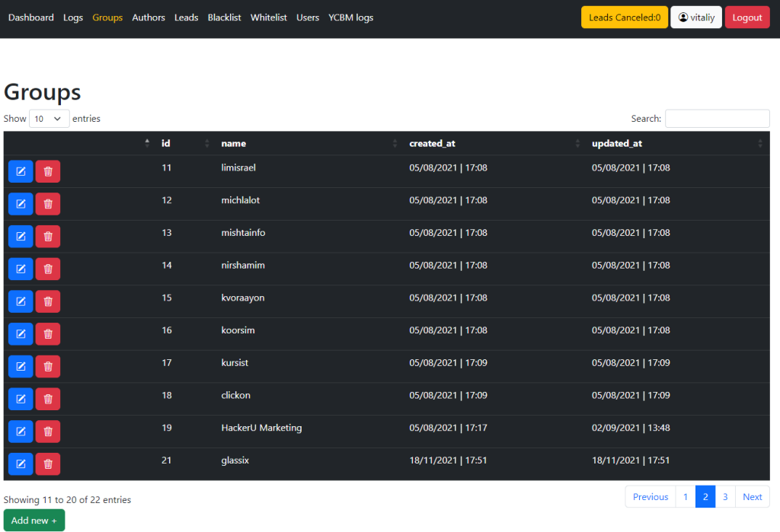Open the entries-per-page dropdown
The width and height of the screenshot is (780, 532).
tap(49, 119)
